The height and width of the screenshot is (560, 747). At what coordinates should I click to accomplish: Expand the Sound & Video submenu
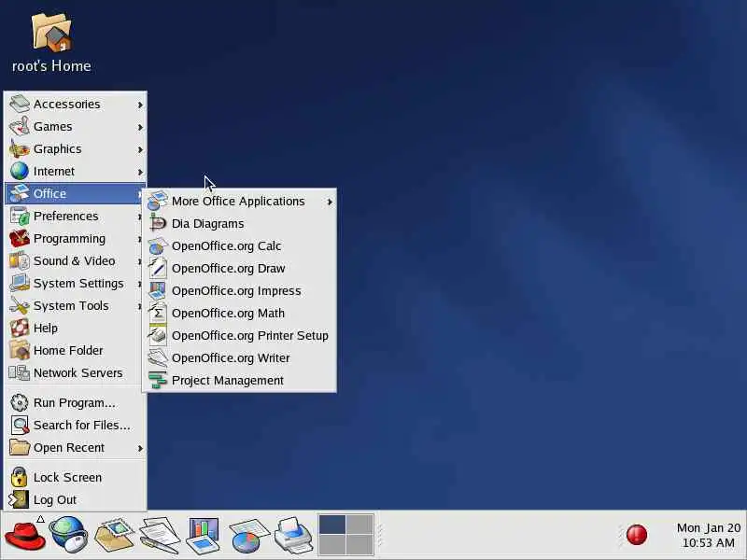(x=76, y=260)
